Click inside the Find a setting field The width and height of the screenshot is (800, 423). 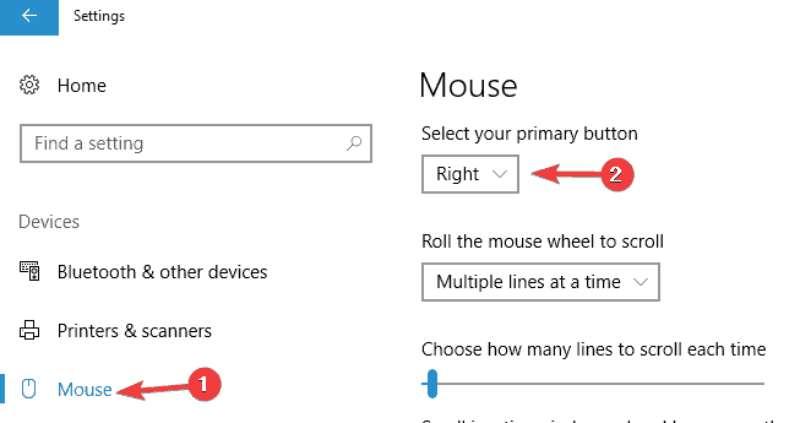[195, 143]
